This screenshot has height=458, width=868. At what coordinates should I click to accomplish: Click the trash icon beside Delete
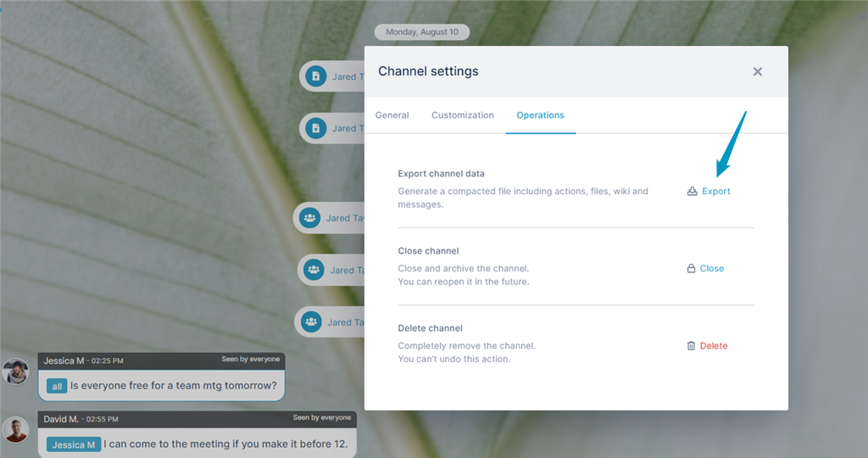pos(691,345)
